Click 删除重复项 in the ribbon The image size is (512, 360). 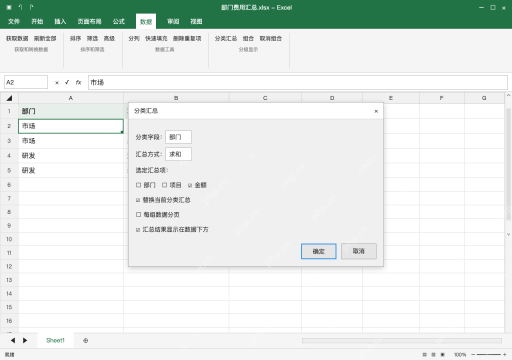click(x=187, y=39)
